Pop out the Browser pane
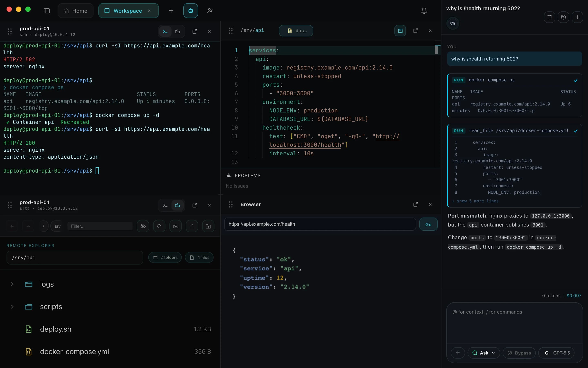The height and width of the screenshot is (368, 588). point(416,204)
